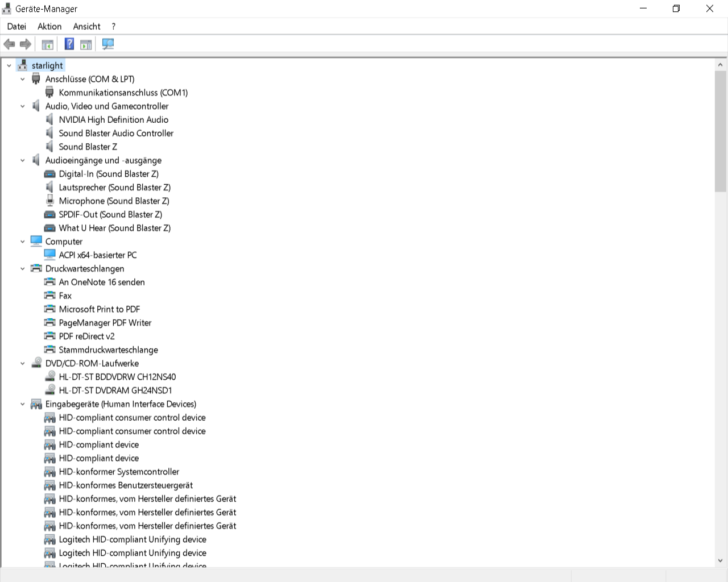Click the icon beside HID-konformer Systemcontroller

49,472
